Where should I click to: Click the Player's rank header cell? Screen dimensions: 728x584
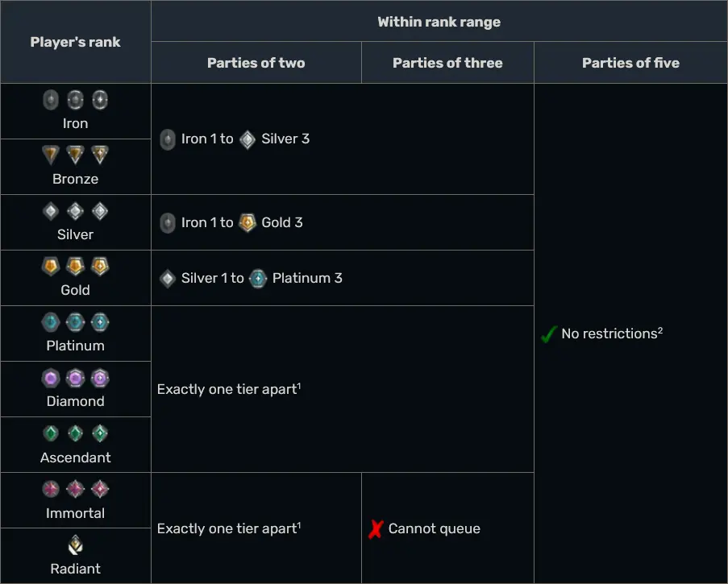point(75,42)
